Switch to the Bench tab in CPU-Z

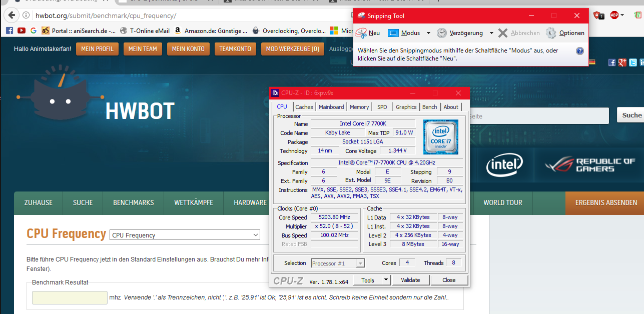pyautogui.click(x=430, y=107)
